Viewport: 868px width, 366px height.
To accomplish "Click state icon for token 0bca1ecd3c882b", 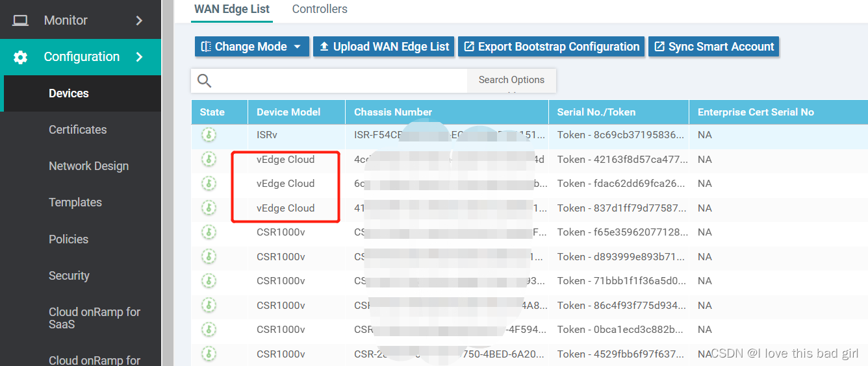I will 209,330.
